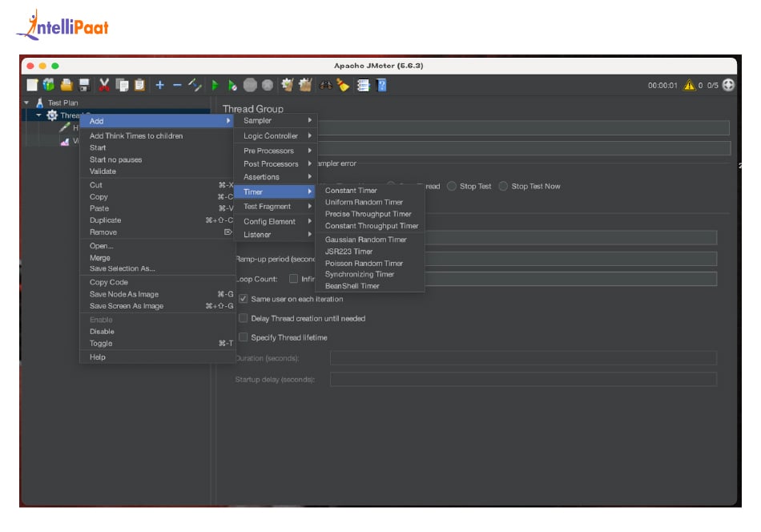This screenshot has height=532, width=761.
Task: Click the Startup delay (seconds) input field
Action: 523,379
